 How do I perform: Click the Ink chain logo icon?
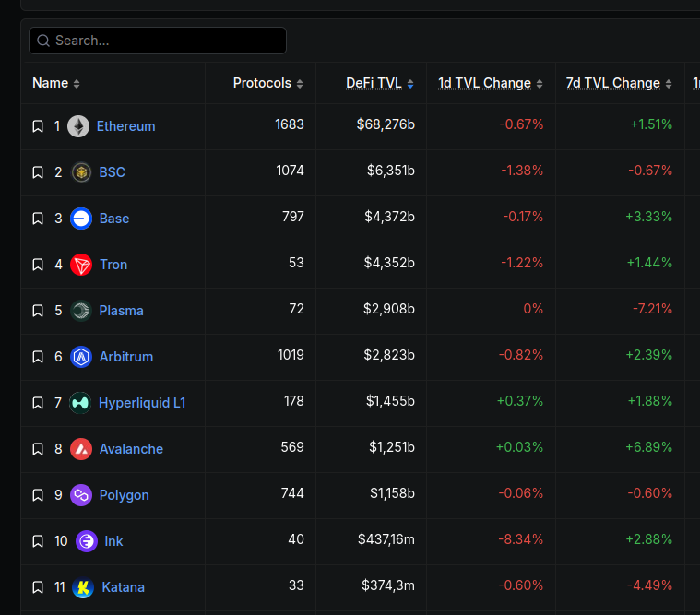[x=87, y=541]
